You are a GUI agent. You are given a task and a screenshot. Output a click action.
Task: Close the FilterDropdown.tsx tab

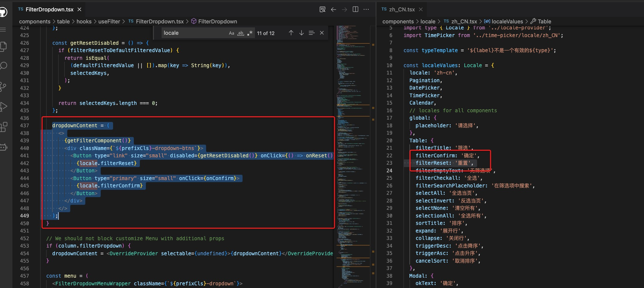pyautogui.click(x=79, y=9)
